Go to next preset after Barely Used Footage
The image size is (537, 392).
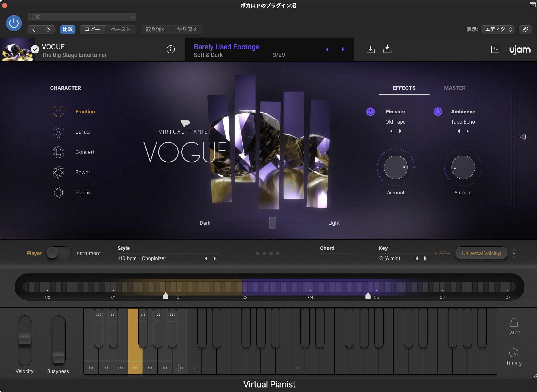point(343,49)
